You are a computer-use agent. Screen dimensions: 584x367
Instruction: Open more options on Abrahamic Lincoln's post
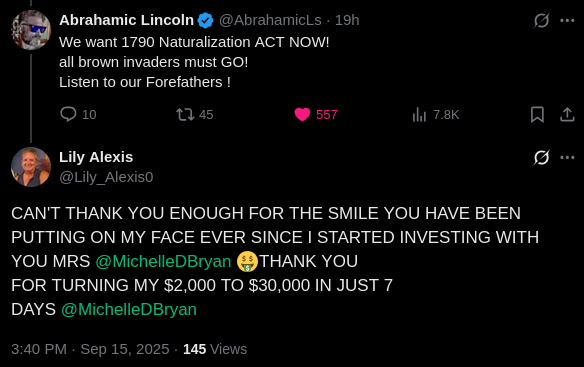pos(567,20)
